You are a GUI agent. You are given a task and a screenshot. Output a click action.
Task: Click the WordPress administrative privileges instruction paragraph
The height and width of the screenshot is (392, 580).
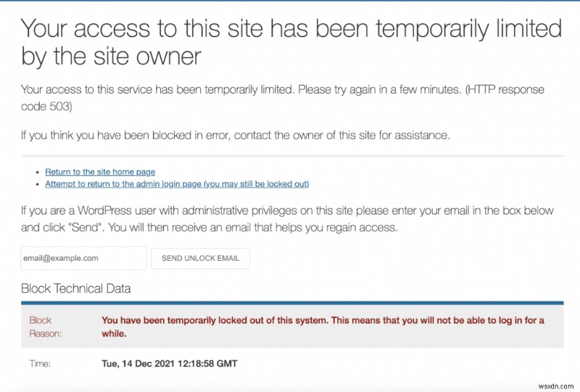(287, 218)
